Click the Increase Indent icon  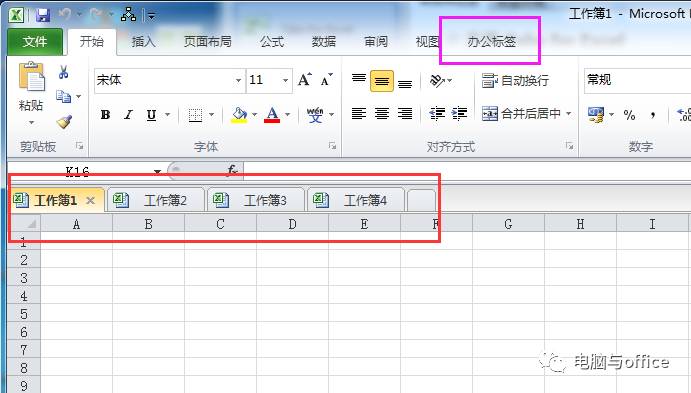pyautogui.click(x=459, y=114)
